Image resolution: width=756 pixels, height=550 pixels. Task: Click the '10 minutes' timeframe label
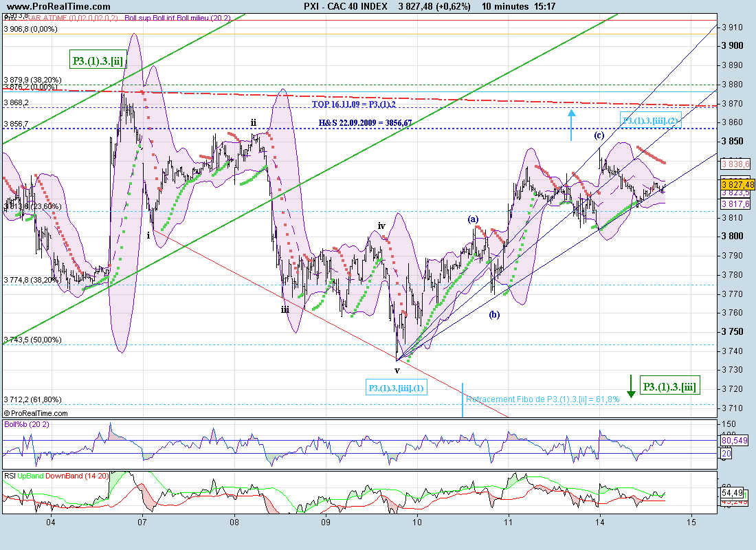(x=505, y=6)
